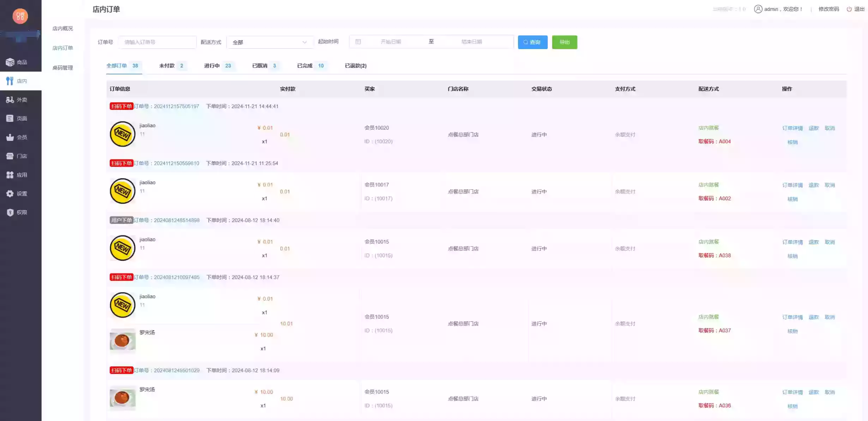Click 退款 on the A002 order

coord(814,185)
